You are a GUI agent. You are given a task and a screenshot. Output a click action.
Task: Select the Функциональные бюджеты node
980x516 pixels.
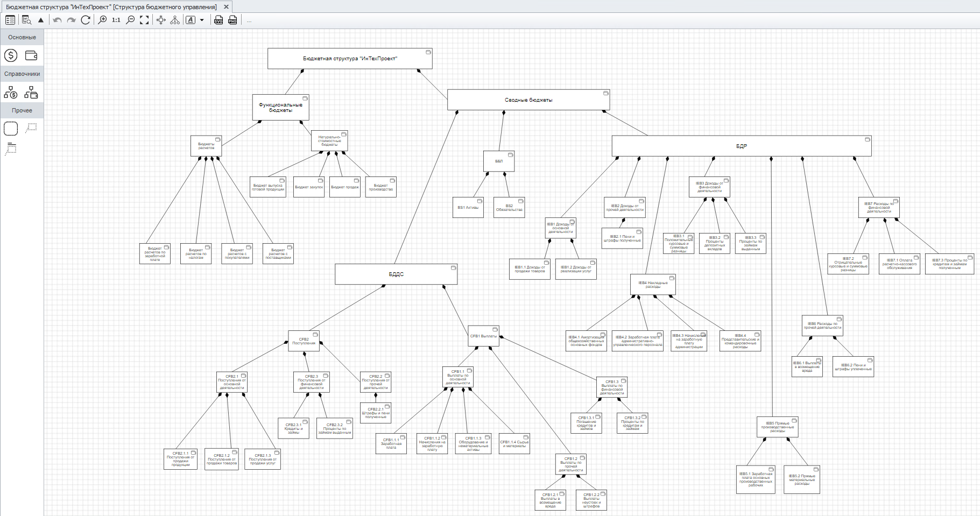coord(280,108)
